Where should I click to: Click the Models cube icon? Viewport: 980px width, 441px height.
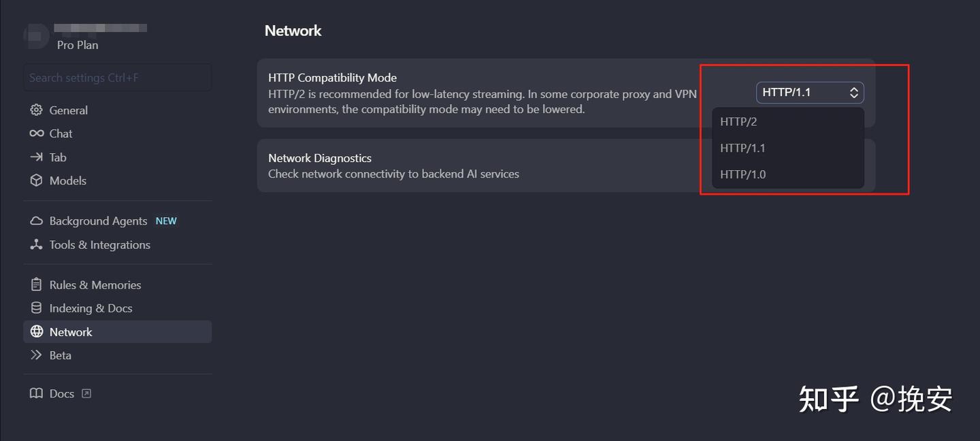tap(37, 180)
